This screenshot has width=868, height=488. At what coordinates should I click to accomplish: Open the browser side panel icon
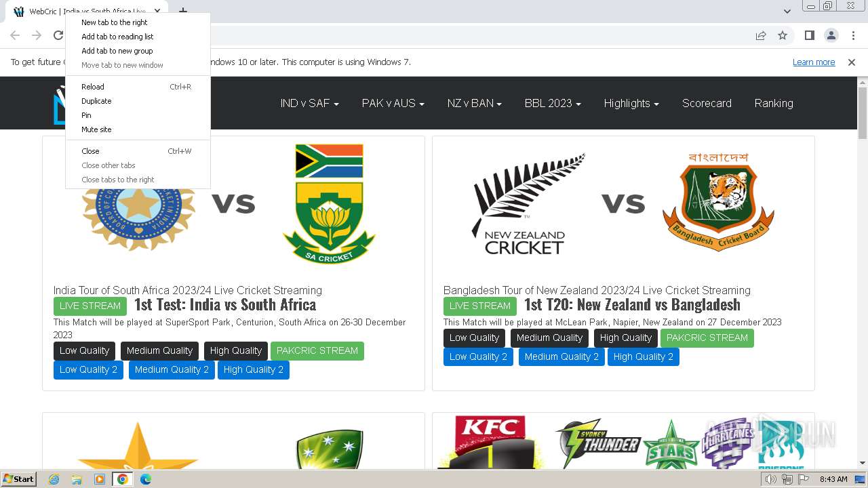[x=809, y=35]
